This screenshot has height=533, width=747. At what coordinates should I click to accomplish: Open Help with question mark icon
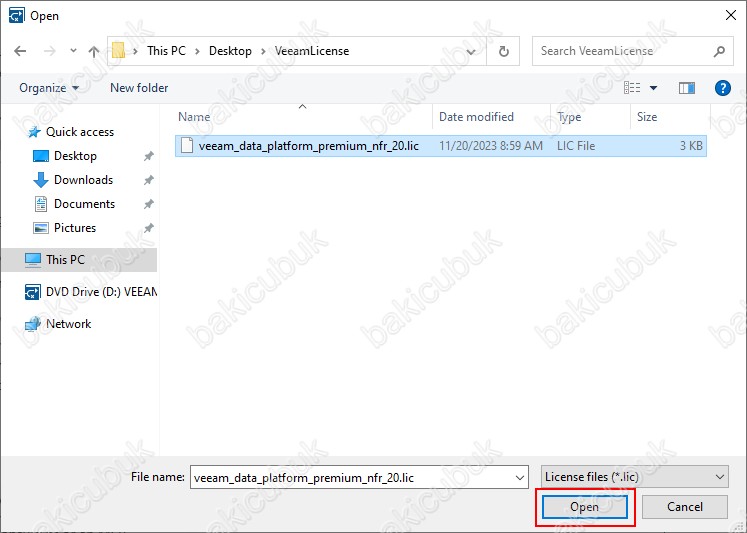click(x=723, y=88)
